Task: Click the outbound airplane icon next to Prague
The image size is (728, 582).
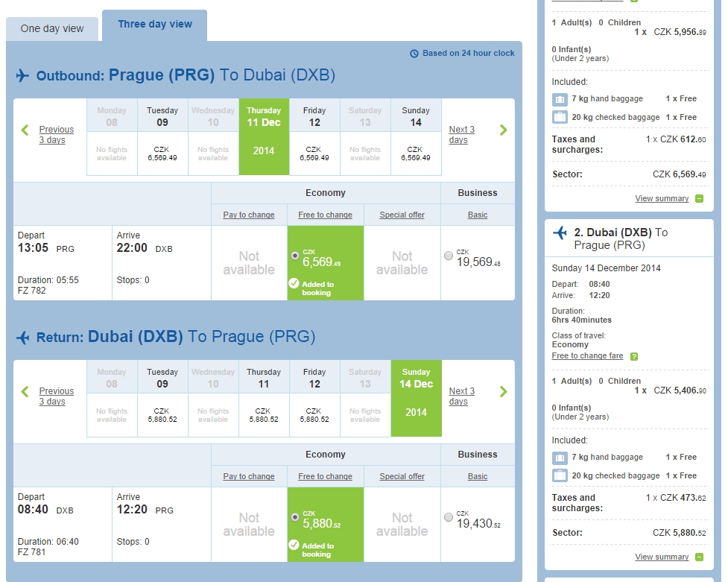Action: 23,75
